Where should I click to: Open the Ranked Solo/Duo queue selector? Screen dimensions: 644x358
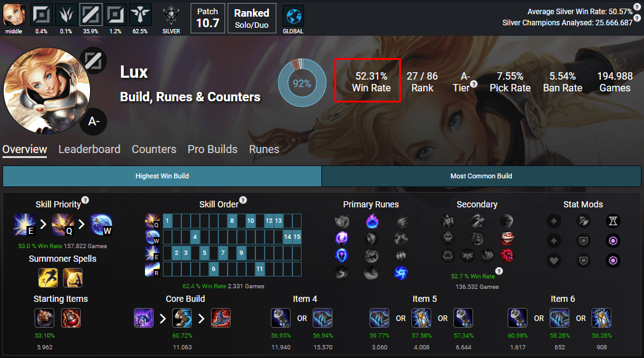pyautogui.click(x=252, y=18)
